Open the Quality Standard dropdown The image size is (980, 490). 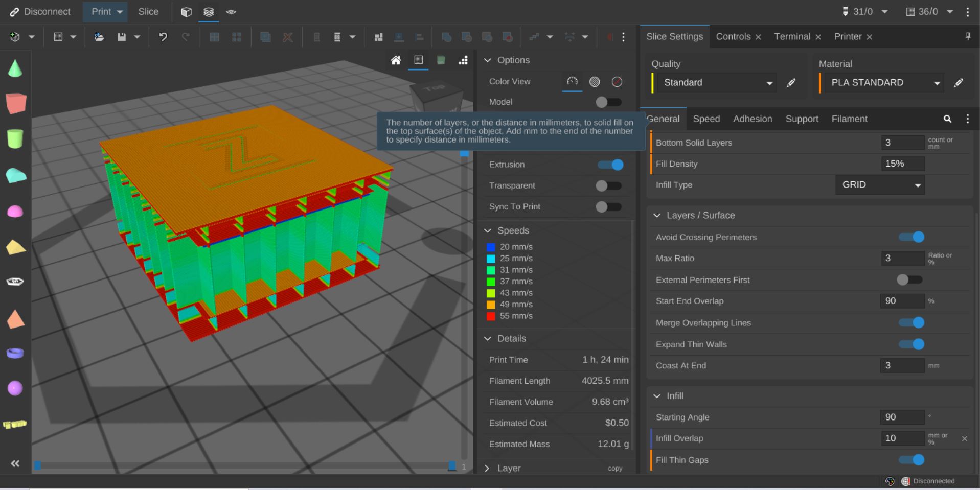tap(714, 82)
